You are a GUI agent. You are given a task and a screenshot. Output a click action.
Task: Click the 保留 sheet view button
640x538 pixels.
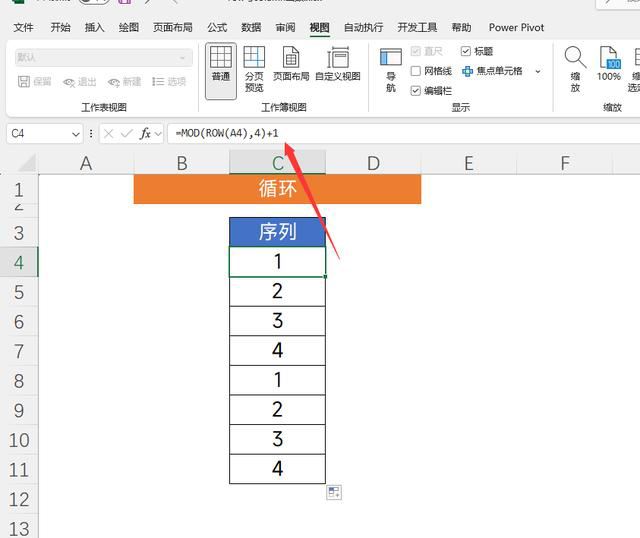point(35,82)
